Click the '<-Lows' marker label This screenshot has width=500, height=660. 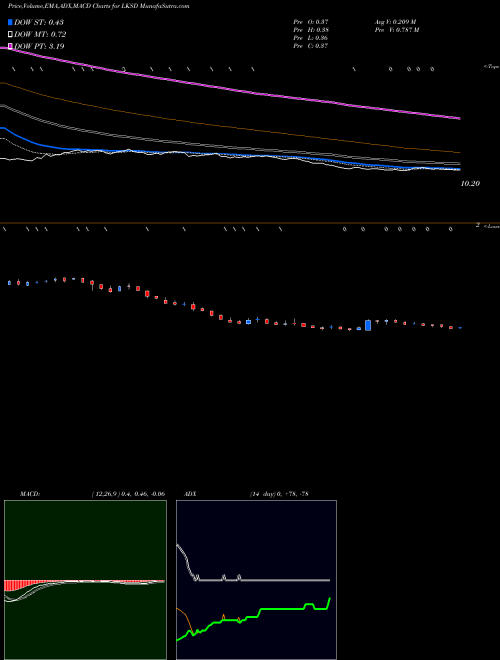[x=491, y=226]
